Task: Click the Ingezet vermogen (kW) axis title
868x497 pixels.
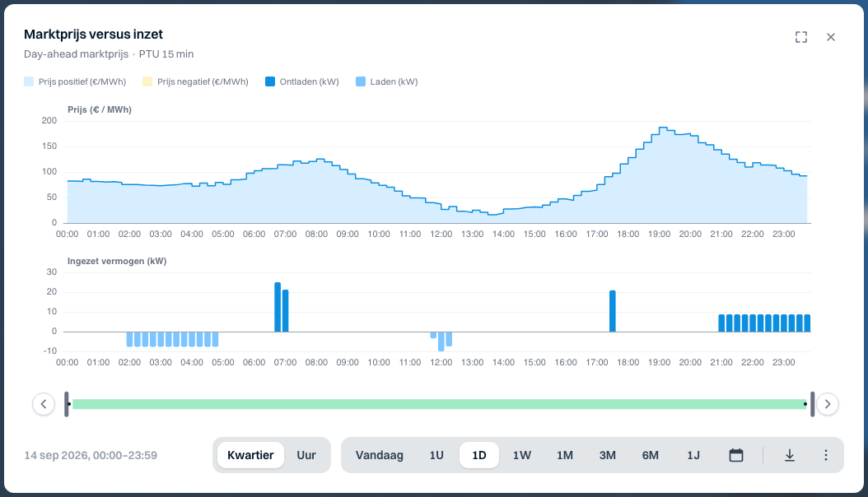Action: (117, 261)
